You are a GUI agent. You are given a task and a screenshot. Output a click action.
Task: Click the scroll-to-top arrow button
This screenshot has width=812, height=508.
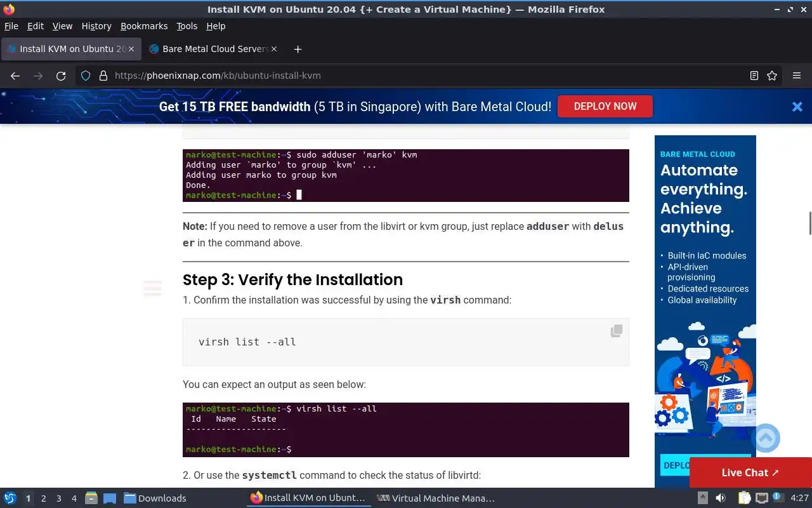click(x=766, y=438)
